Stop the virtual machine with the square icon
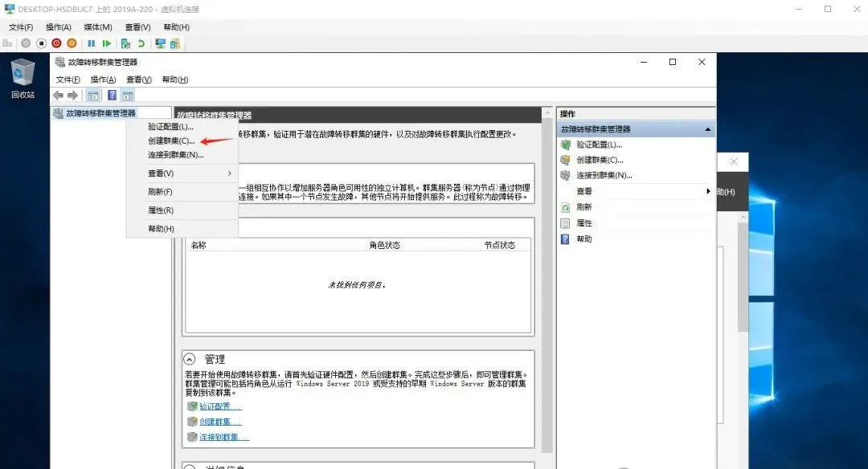The width and height of the screenshot is (868, 469). 41,43
